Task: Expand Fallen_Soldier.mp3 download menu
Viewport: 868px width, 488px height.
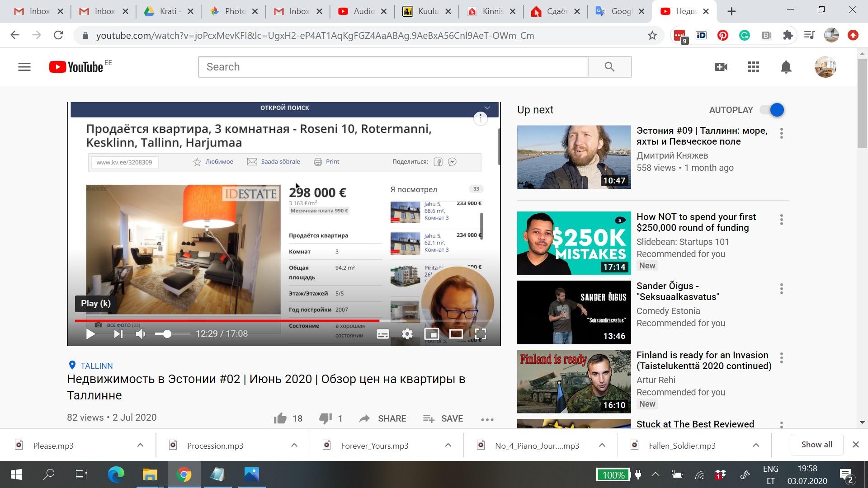Action: 755,445
